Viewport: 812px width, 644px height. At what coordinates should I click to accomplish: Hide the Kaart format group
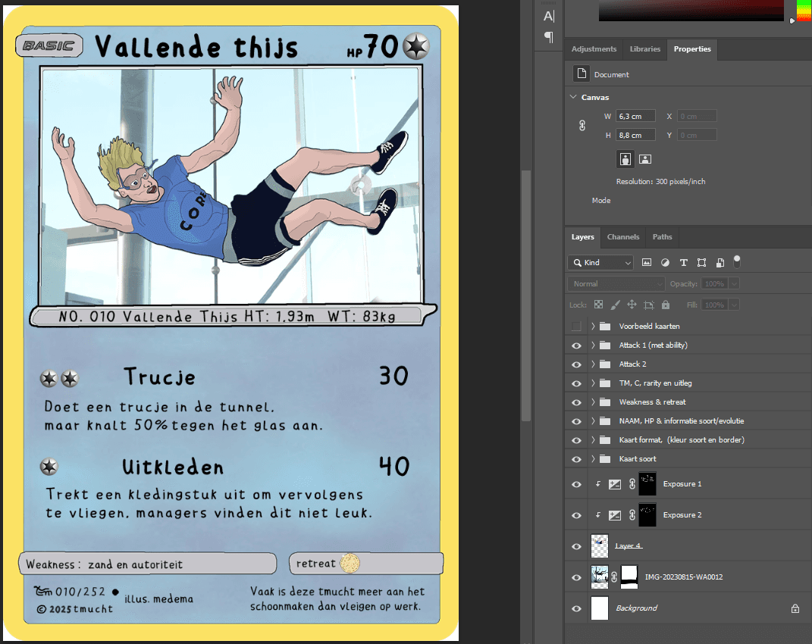point(576,440)
